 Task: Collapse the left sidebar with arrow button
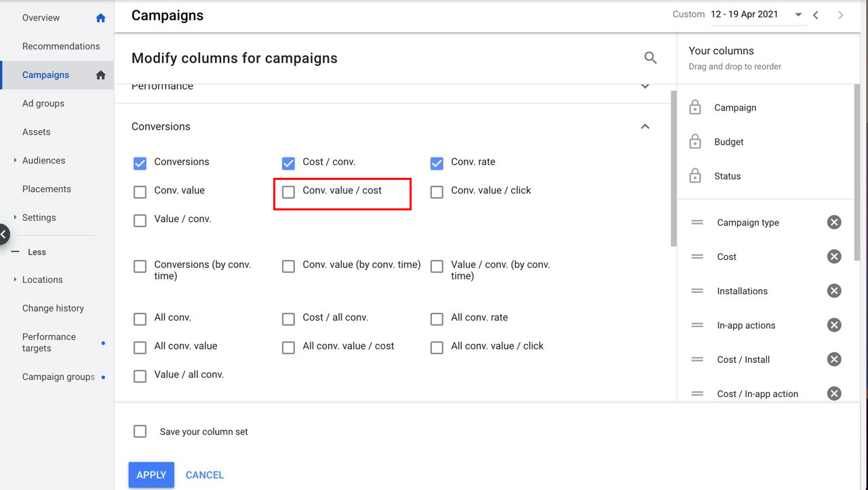click(x=3, y=235)
